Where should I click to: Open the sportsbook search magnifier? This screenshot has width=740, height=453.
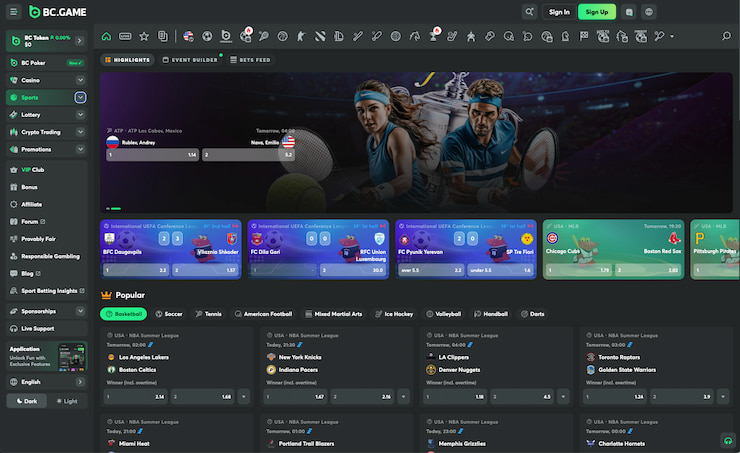[726, 36]
